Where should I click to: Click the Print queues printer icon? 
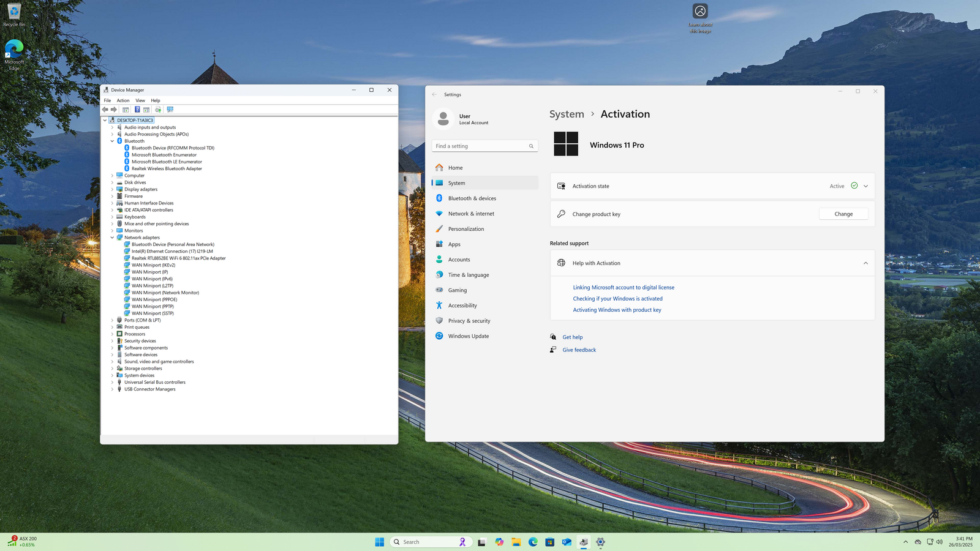click(119, 327)
